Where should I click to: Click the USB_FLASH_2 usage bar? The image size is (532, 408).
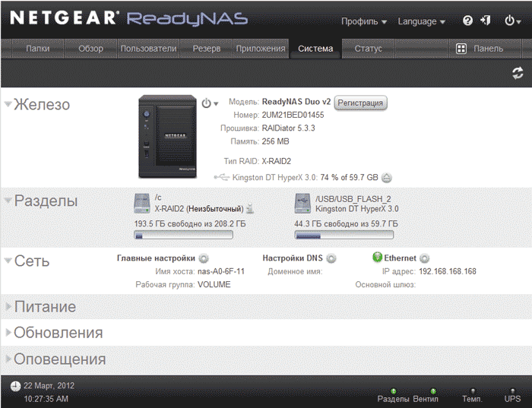(344, 235)
